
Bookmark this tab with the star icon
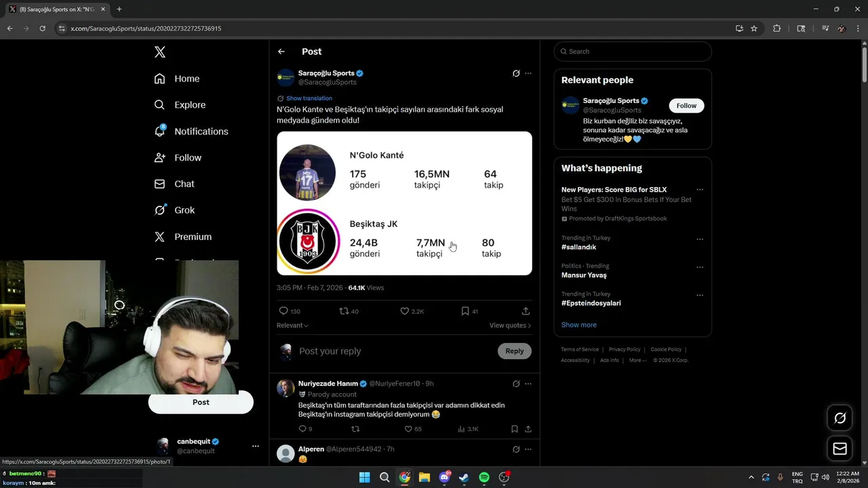click(x=754, y=28)
